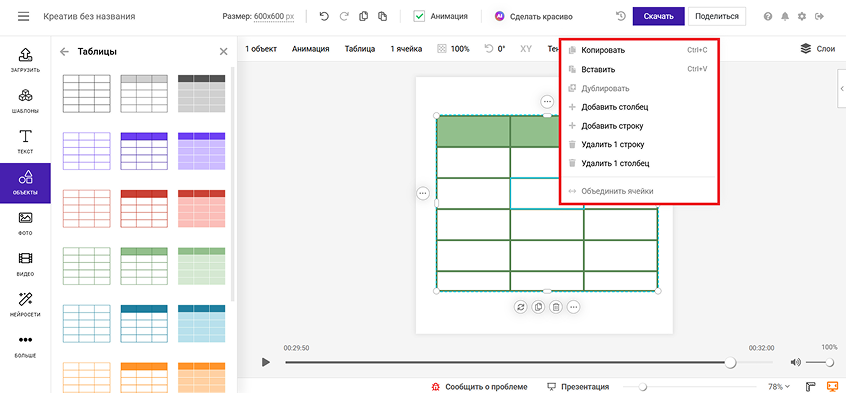The image size is (846, 393).
Task: Click the Поделиться share button
Action: tap(717, 16)
